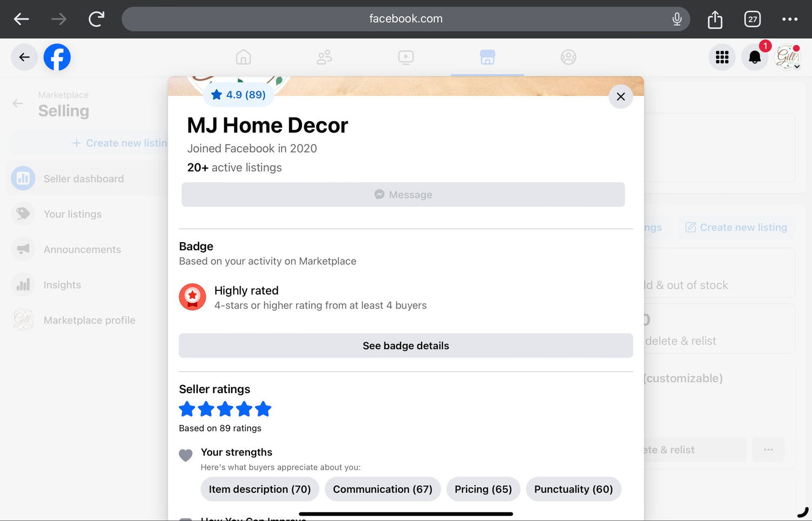Open the Facebook menu grid icon

click(722, 57)
